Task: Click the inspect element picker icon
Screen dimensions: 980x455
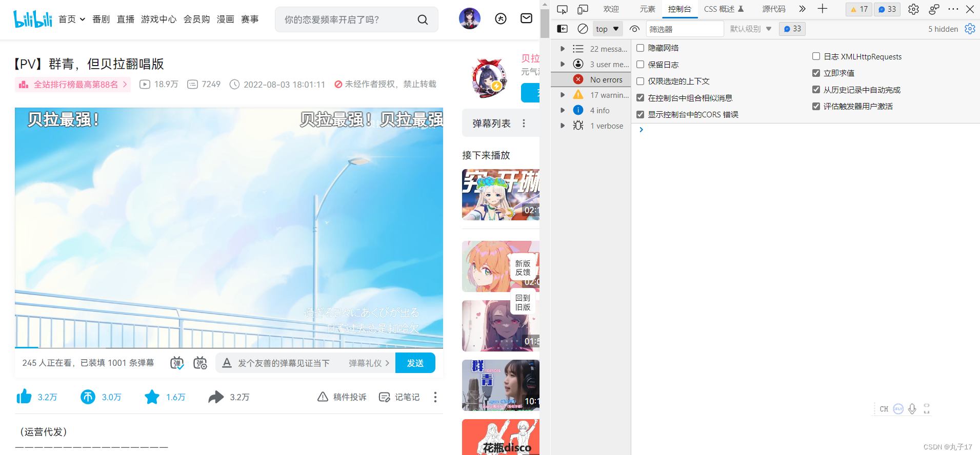Action: click(x=562, y=9)
